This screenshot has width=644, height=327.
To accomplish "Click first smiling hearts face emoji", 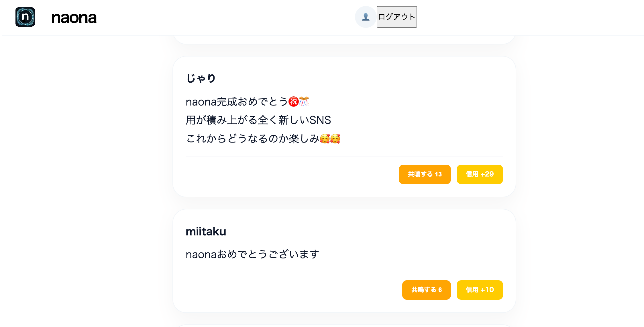I will coord(325,139).
